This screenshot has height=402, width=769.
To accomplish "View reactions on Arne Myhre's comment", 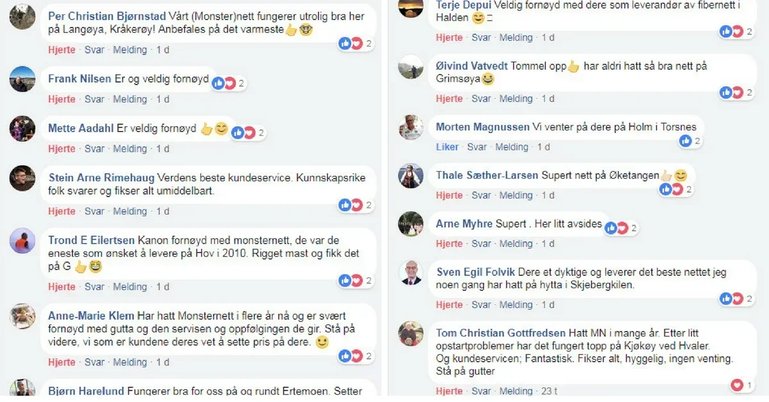I will (621, 228).
